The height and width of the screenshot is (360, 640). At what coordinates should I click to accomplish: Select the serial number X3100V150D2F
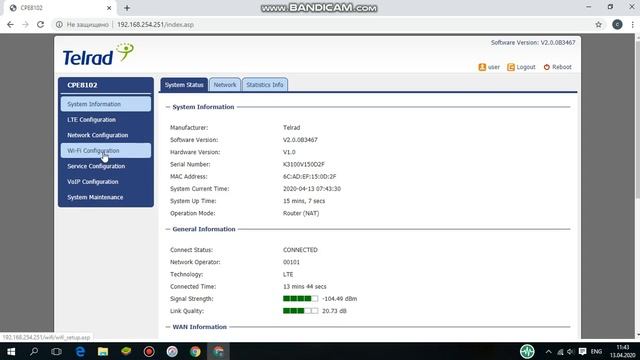click(304, 164)
